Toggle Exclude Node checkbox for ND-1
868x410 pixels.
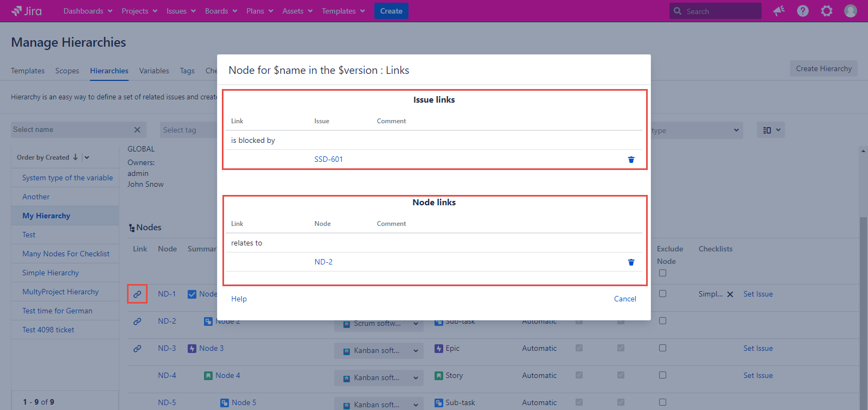(662, 294)
